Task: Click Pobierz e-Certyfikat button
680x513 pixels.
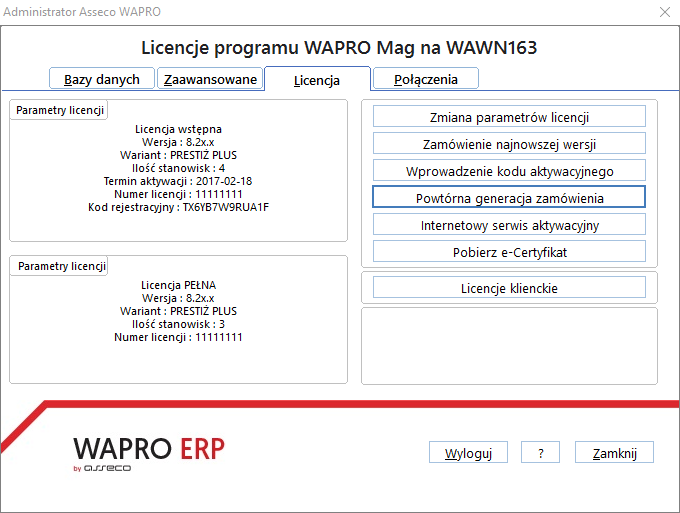Action: (509, 252)
